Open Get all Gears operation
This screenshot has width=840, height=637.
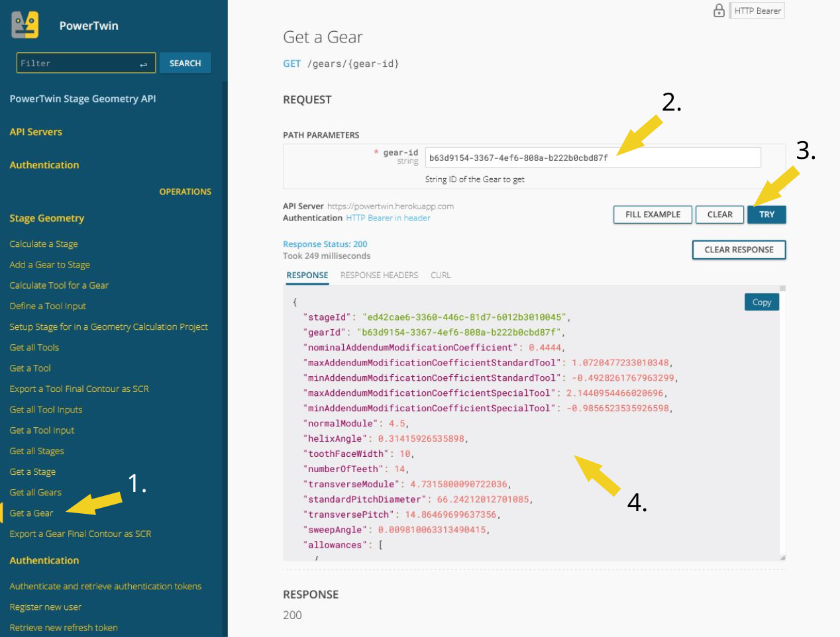click(x=35, y=493)
